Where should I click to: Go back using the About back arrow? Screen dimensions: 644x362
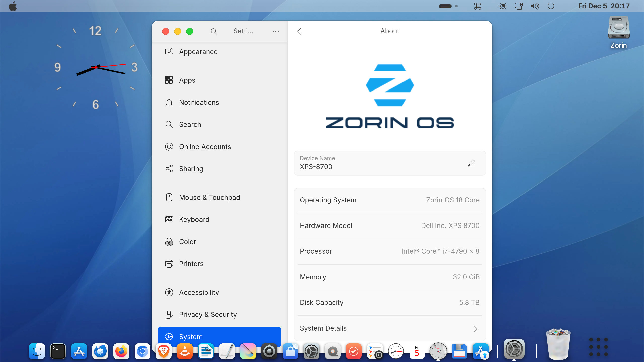coord(299,31)
